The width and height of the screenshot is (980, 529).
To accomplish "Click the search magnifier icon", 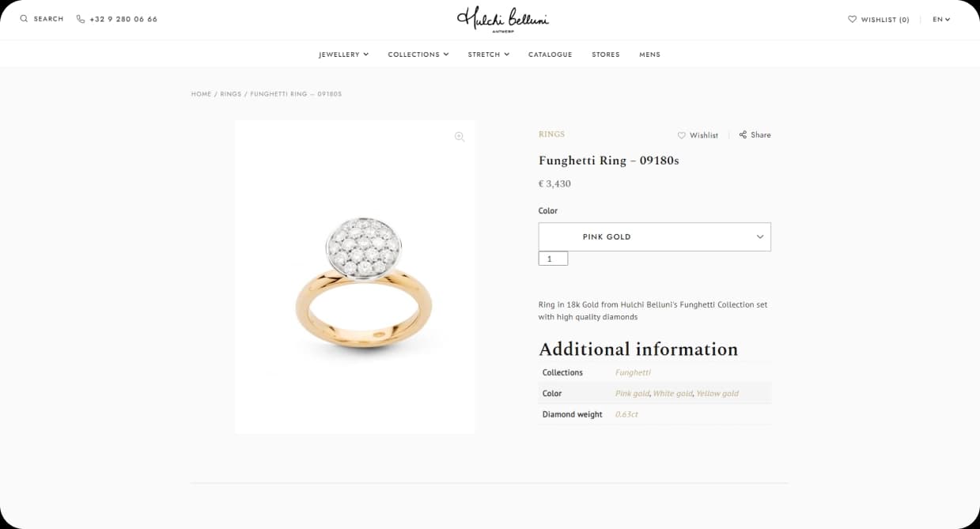I will (x=24, y=19).
